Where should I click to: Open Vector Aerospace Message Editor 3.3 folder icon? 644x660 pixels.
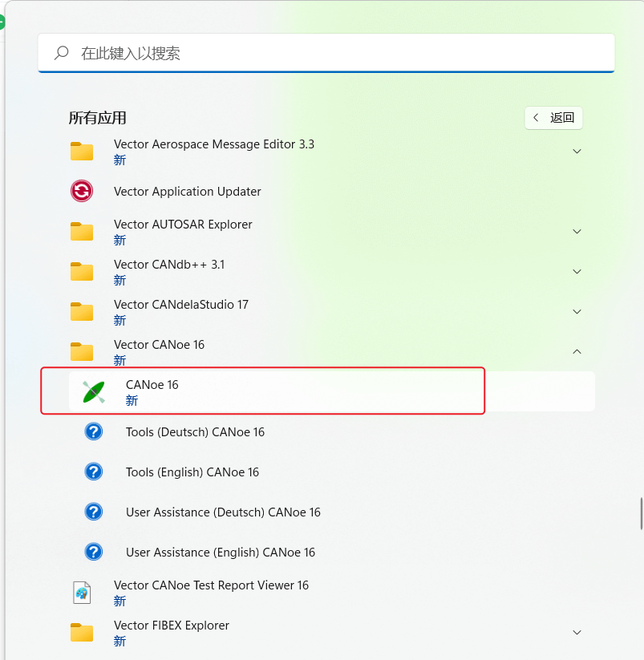click(x=82, y=151)
